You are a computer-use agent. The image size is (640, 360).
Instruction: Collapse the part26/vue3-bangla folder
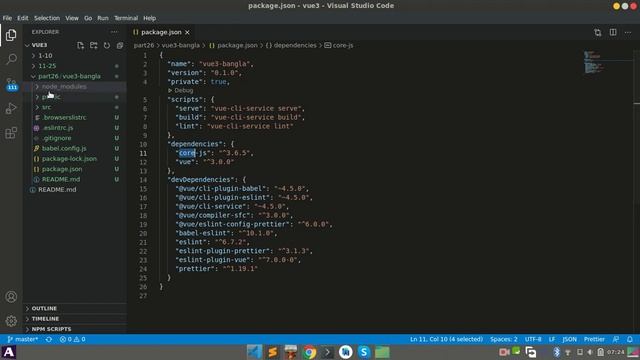[69, 76]
